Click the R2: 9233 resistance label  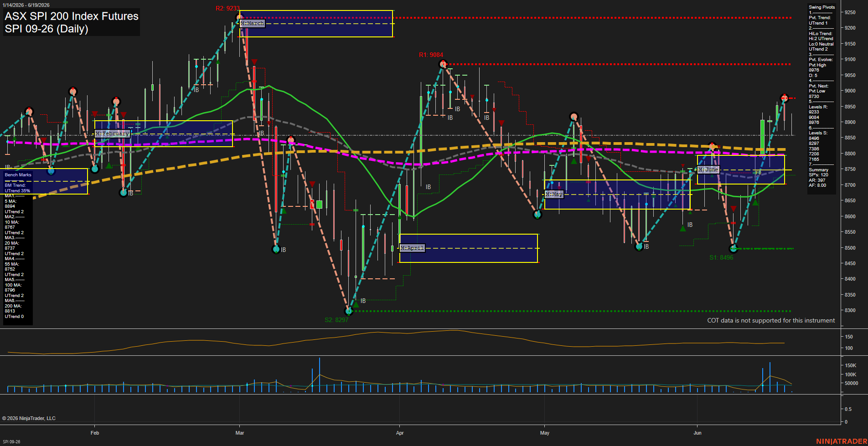coord(227,8)
